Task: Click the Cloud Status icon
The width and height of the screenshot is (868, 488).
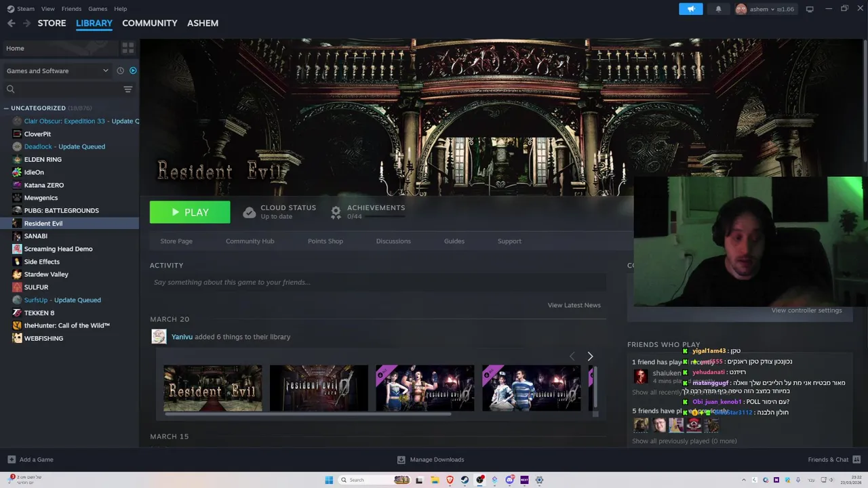Action: [250, 212]
